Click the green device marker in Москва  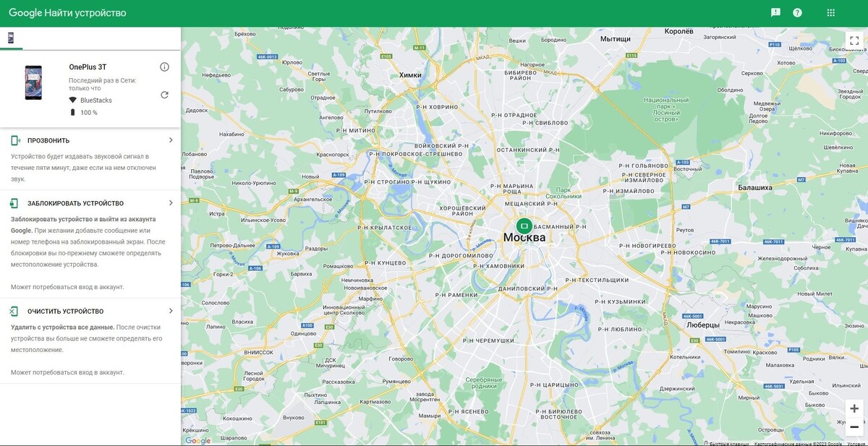pos(524,226)
